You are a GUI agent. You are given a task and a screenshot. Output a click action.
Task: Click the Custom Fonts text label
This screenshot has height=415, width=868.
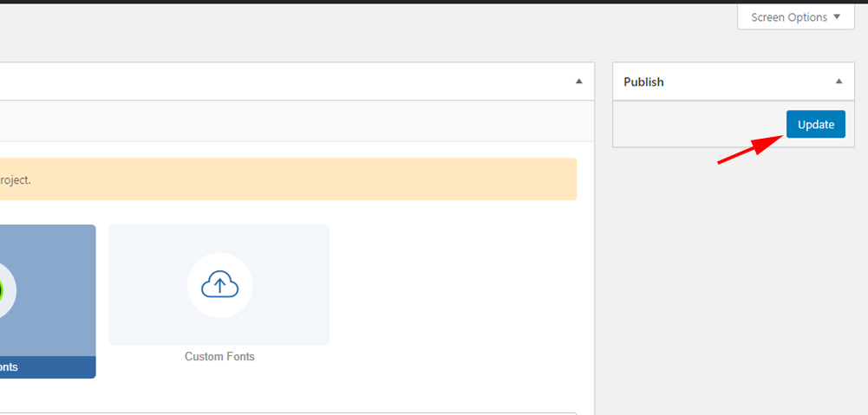219,357
